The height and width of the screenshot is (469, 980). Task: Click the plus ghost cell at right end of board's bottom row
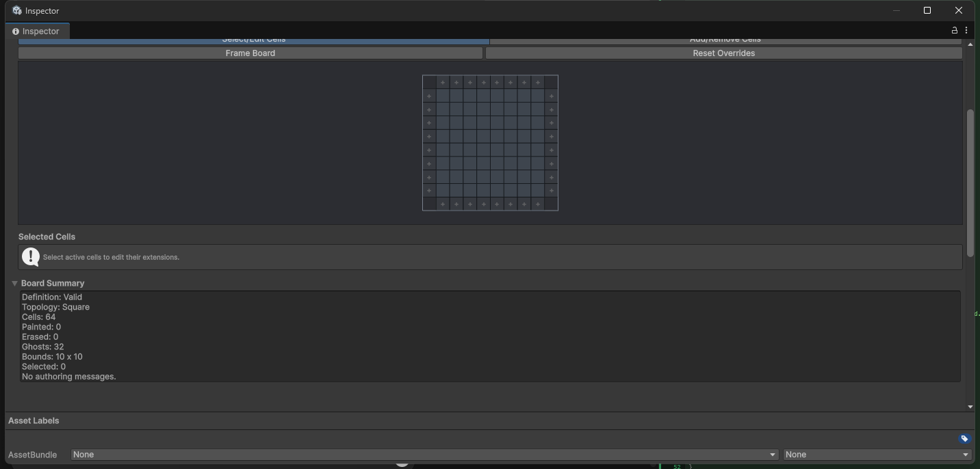538,204
